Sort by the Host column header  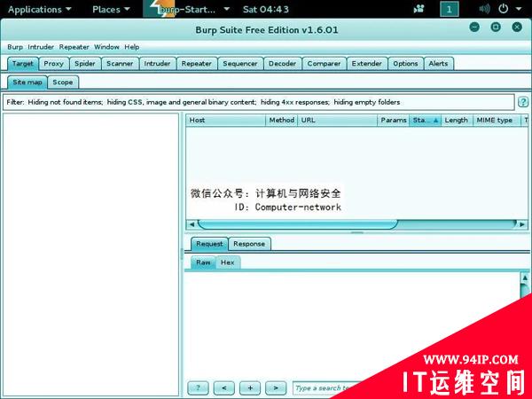[x=225, y=120]
